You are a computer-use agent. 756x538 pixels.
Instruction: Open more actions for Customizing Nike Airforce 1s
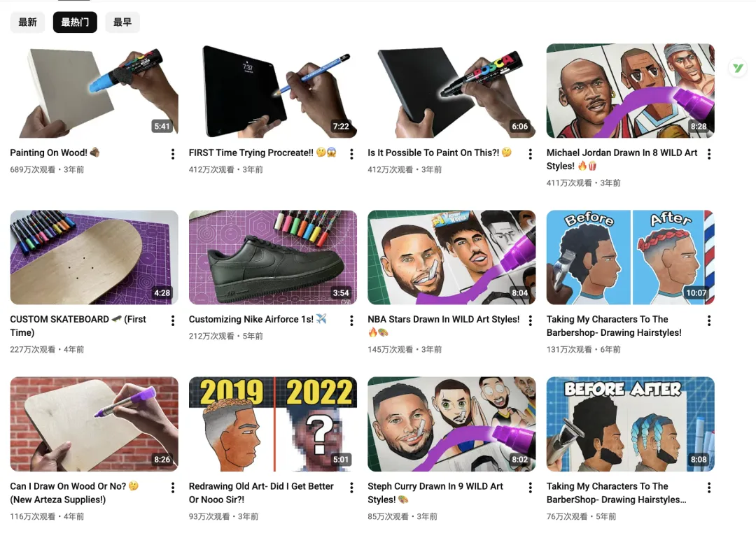coord(351,320)
